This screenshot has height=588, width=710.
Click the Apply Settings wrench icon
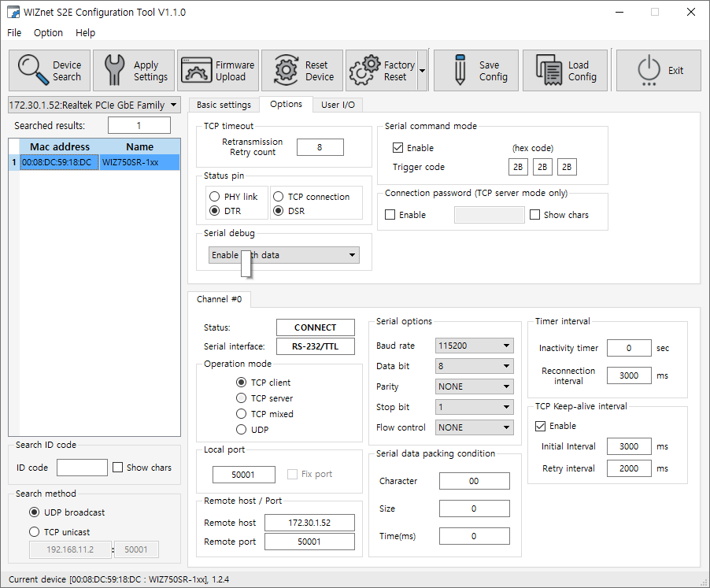pyautogui.click(x=115, y=70)
